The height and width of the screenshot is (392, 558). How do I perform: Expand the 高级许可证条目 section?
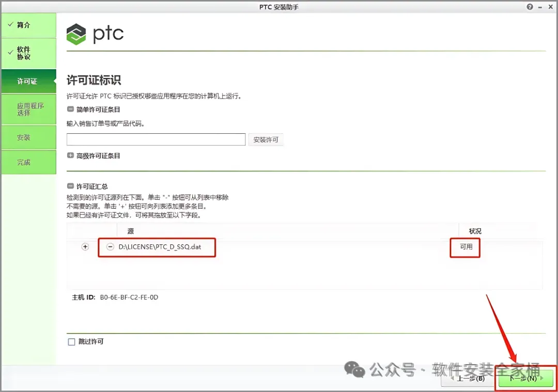click(x=70, y=155)
